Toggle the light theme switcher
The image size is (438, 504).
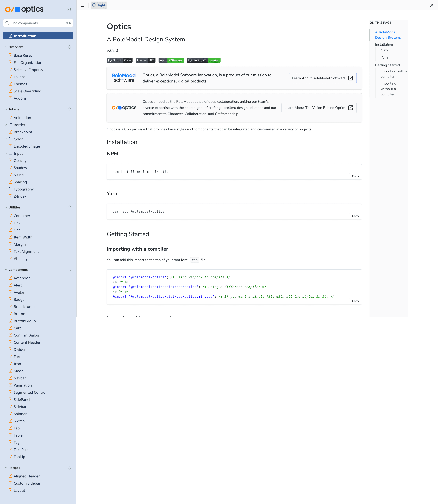tap(99, 5)
